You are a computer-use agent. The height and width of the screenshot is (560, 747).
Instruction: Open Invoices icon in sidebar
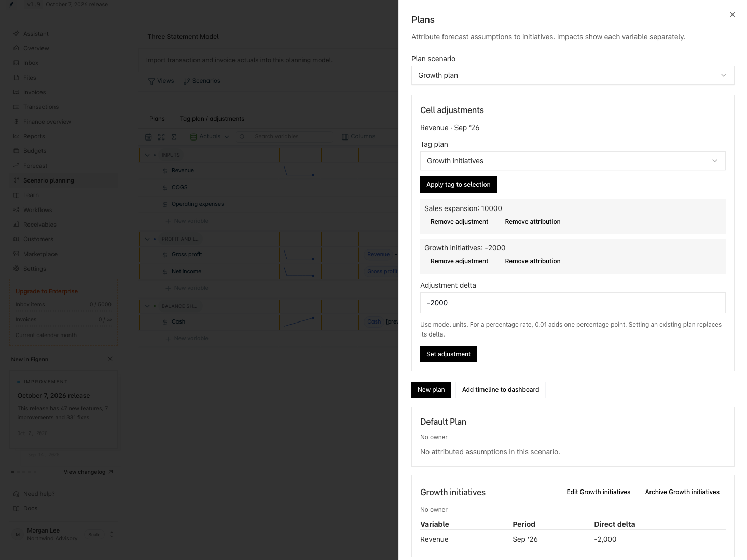pyautogui.click(x=16, y=92)
